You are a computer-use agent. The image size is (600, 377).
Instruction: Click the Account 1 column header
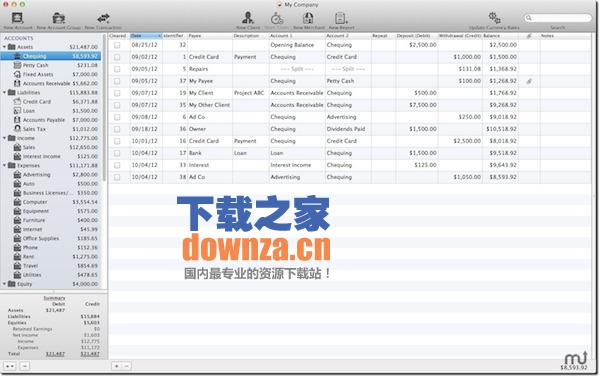[x=297, y=36]
